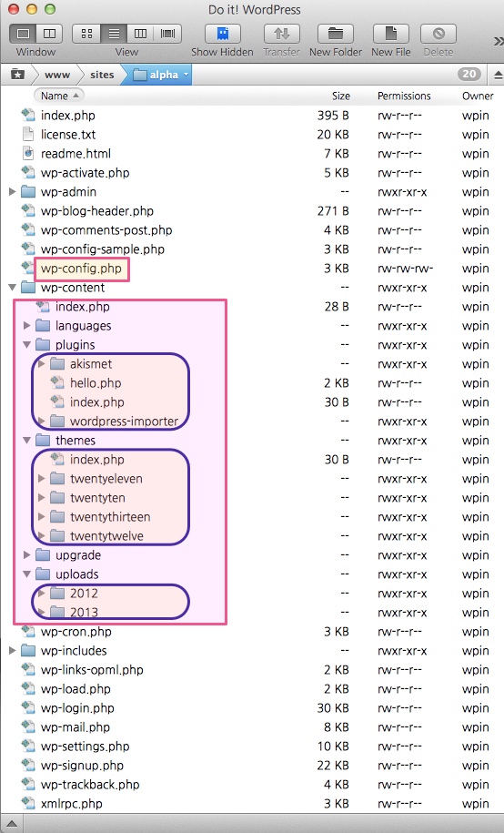Select languages folder icon
504x833 pixels.
[43, 326]
